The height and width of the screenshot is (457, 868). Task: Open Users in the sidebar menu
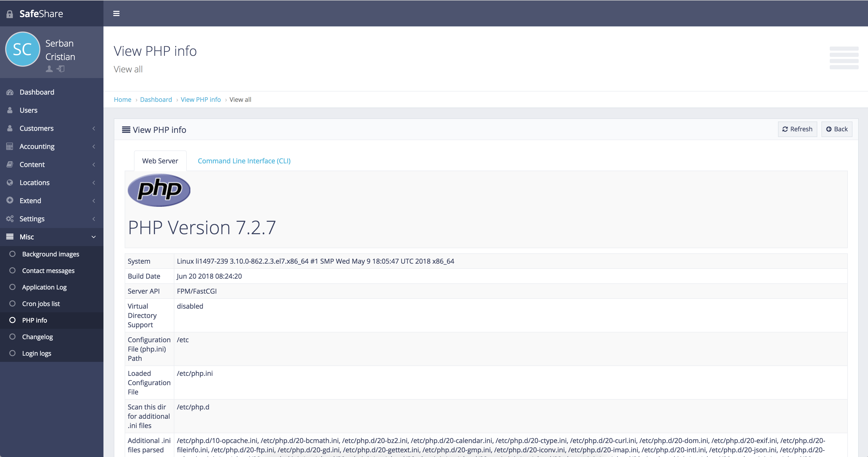pos(51,110)
